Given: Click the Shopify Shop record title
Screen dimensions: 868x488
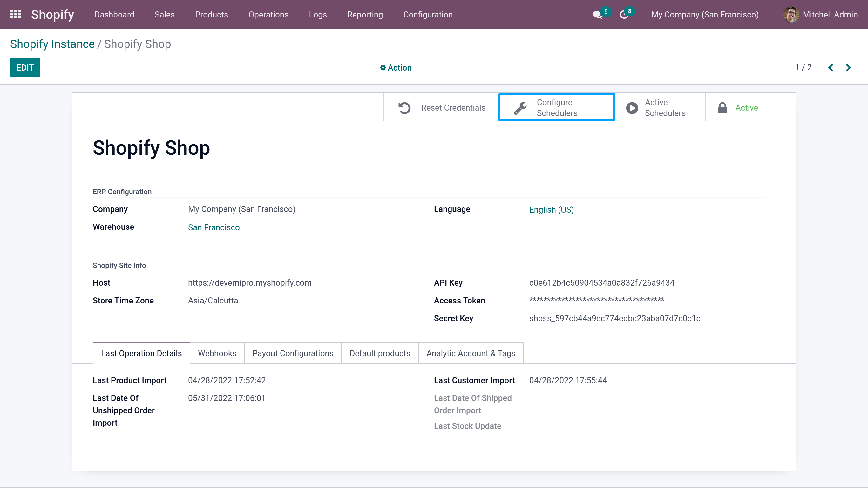Looking at the screenshot, I should click(x=151, y=148).
